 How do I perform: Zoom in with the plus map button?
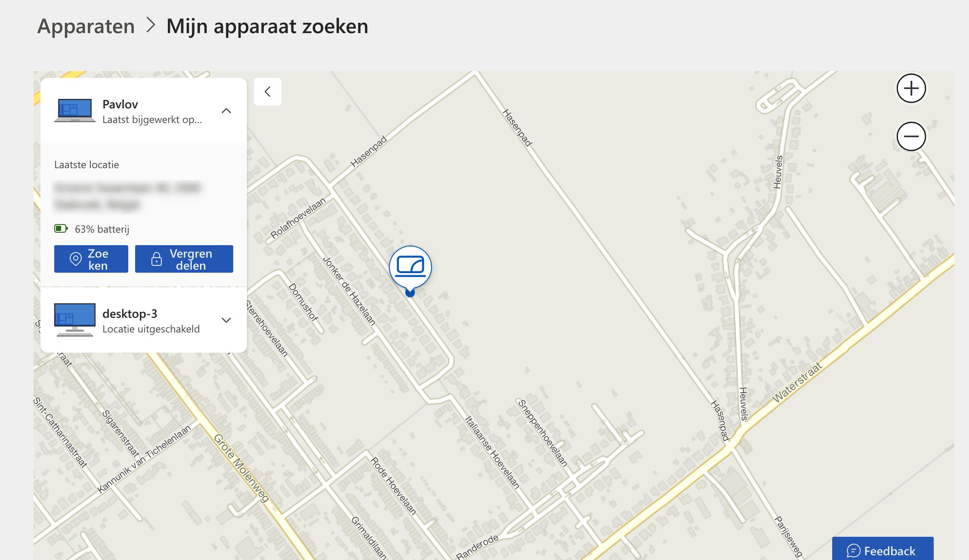pyautogui.click(x=911, y=89)
